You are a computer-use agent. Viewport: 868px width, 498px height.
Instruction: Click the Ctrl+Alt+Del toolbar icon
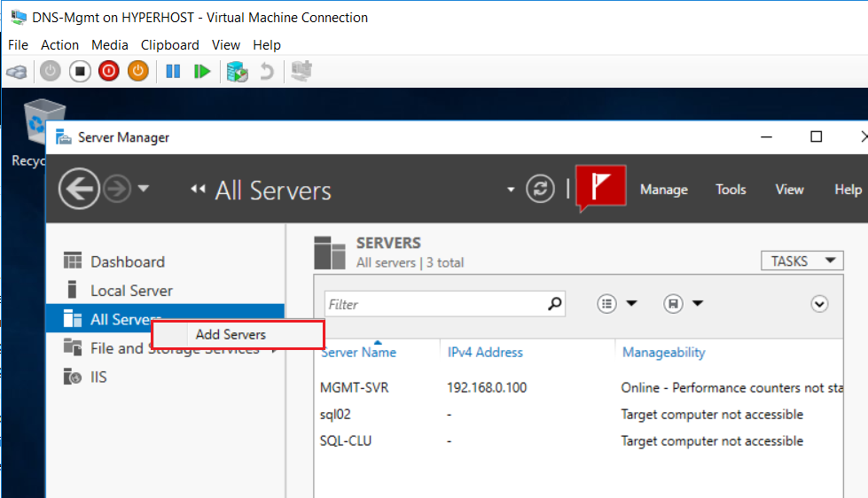(x=17, y=72)
